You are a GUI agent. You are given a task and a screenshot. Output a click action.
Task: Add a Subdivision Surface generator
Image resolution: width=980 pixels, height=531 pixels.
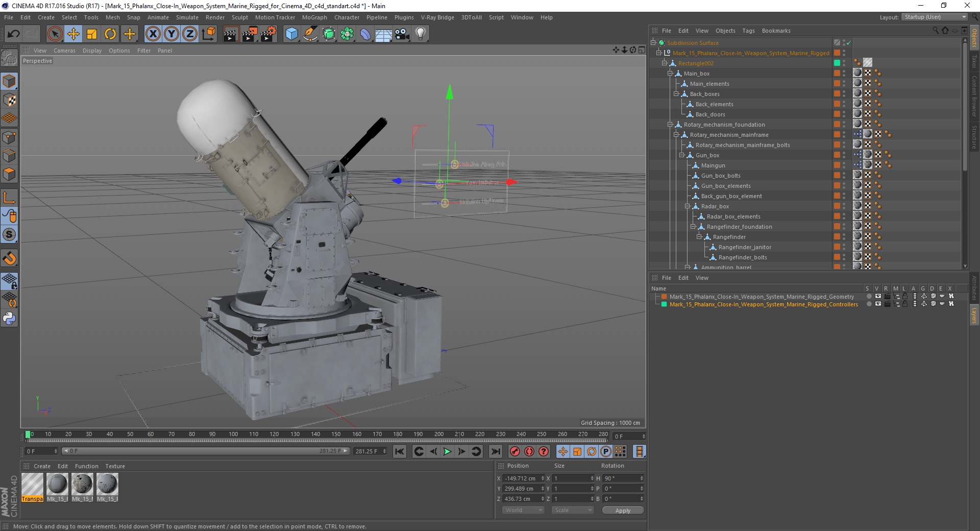329,34
